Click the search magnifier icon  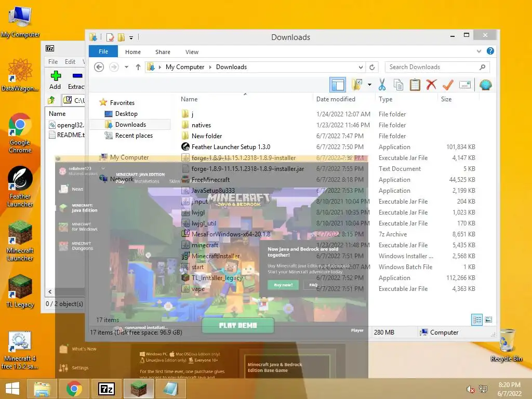point(483,67)
